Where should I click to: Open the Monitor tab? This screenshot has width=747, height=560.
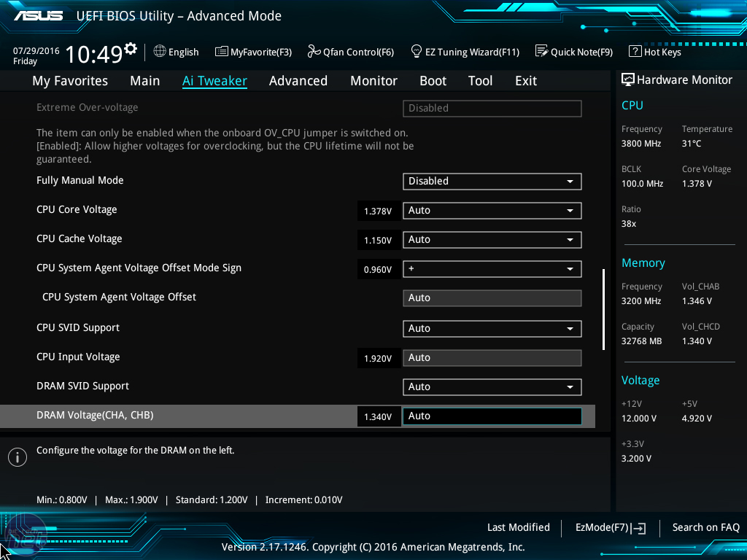click(373, 80)
